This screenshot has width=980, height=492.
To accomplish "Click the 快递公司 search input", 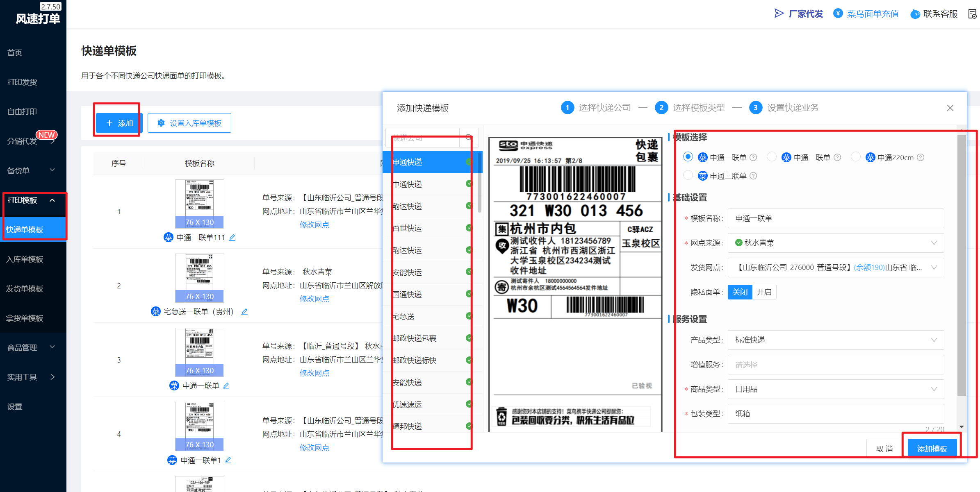I will [422, 138].
